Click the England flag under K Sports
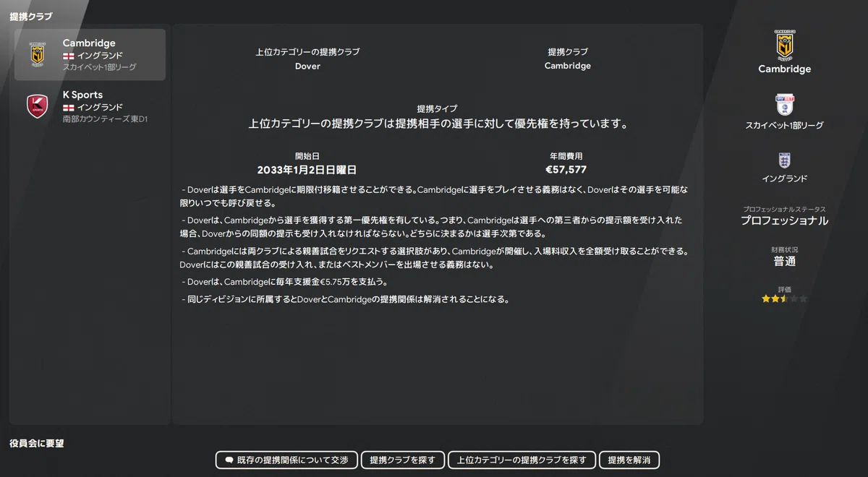This screenshot has height=477, width=868. coord(69,107)
